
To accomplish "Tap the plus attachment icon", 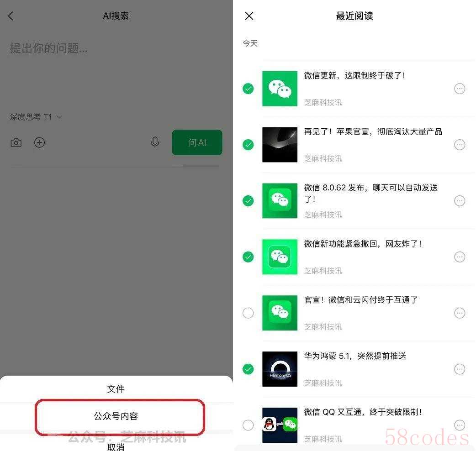I will click(x=39, y=142).
